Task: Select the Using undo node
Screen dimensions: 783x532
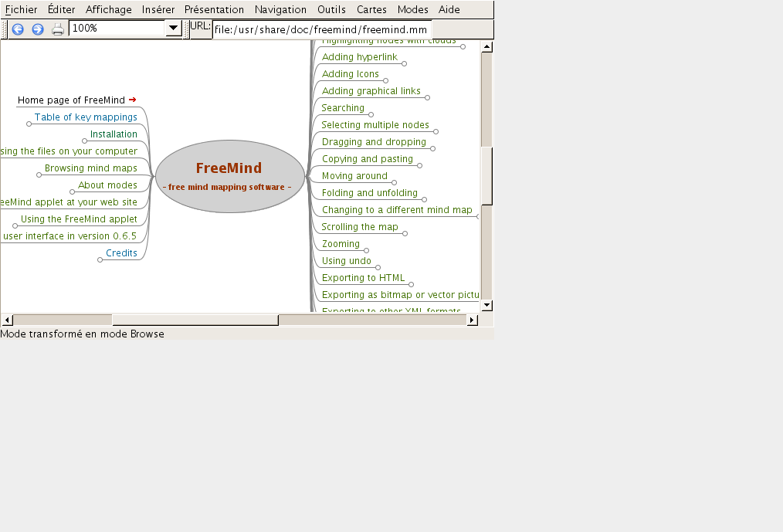Action: (x=347, y=261)
